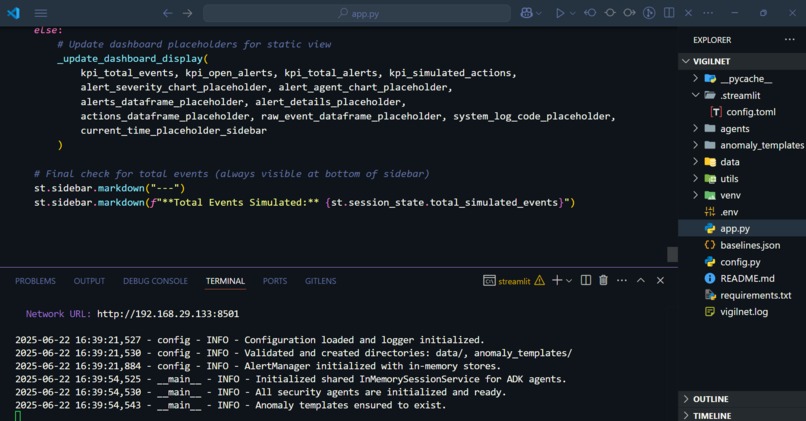Open config.toml in the explorer
The image size is (806, 421).
coord(742,112)
